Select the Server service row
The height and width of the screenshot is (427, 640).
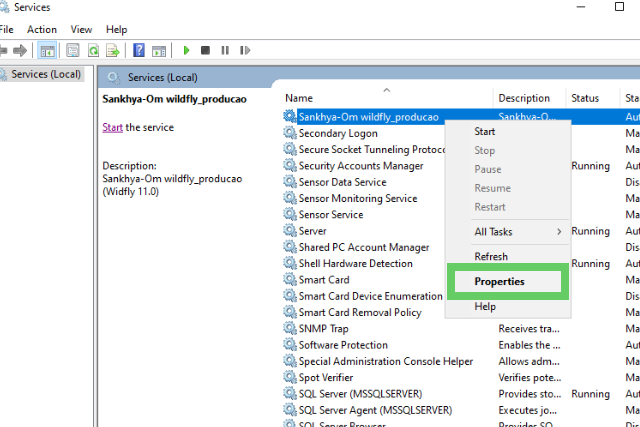(x=313, y=231)
